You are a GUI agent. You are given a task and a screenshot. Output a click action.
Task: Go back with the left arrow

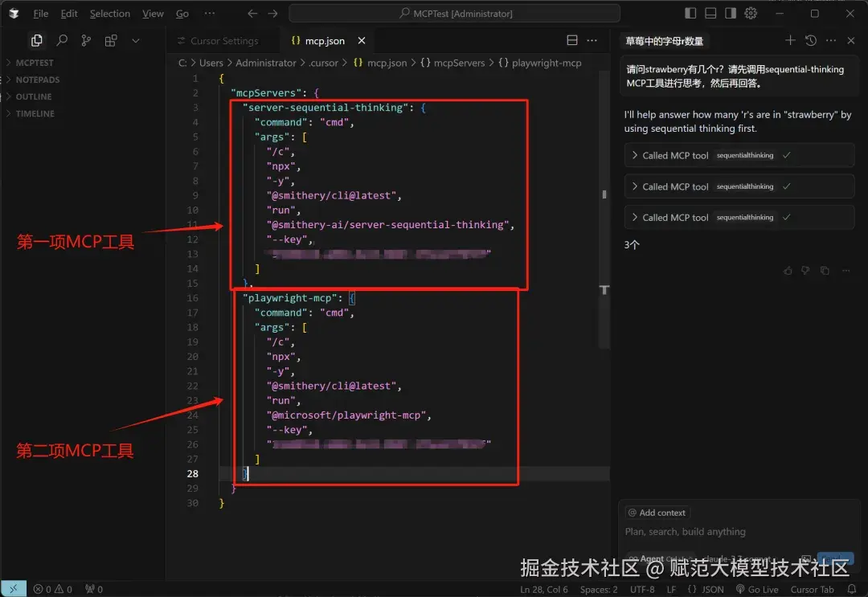click(x=252, y=14)
